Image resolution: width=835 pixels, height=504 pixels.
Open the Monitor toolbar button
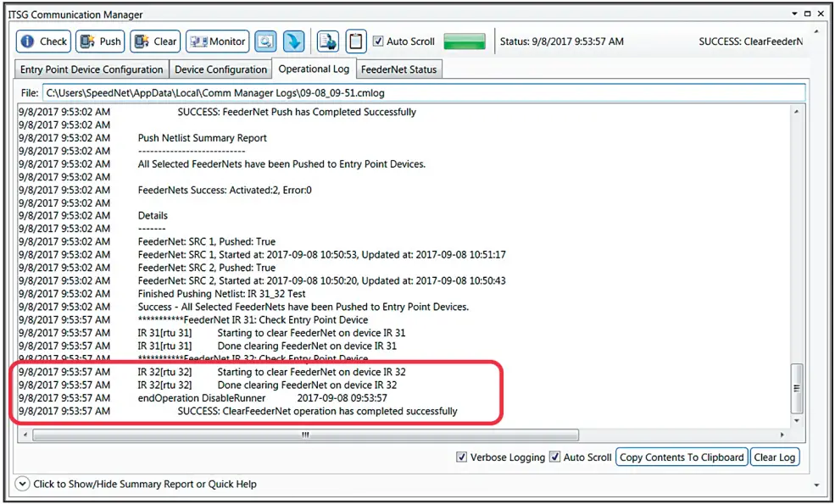click(x=217, y=42)
